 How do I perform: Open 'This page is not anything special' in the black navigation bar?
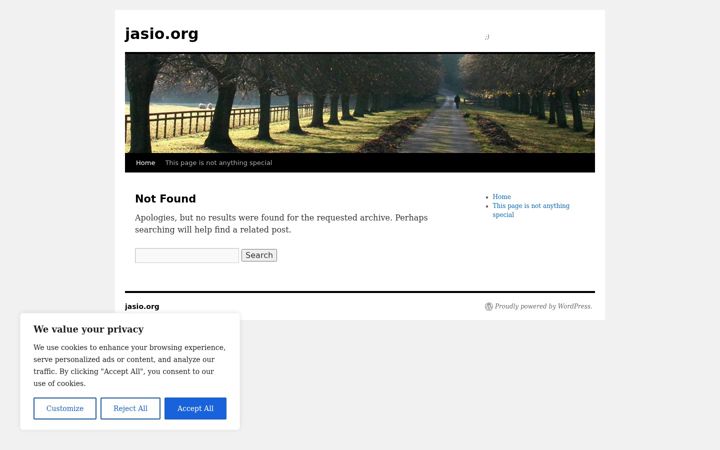click(x=219, y=163)
